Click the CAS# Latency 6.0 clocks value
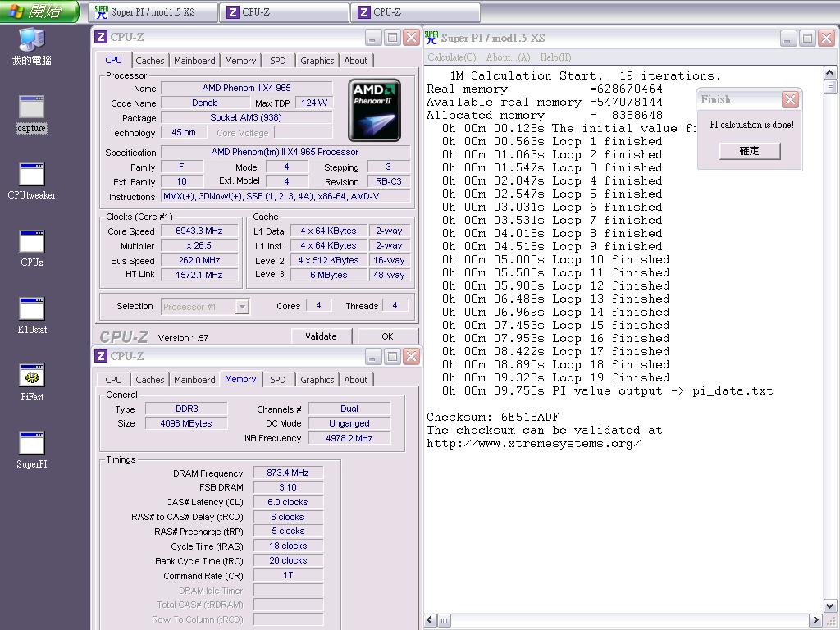Viewport: 840px width, 630px height. pos(288,503)
